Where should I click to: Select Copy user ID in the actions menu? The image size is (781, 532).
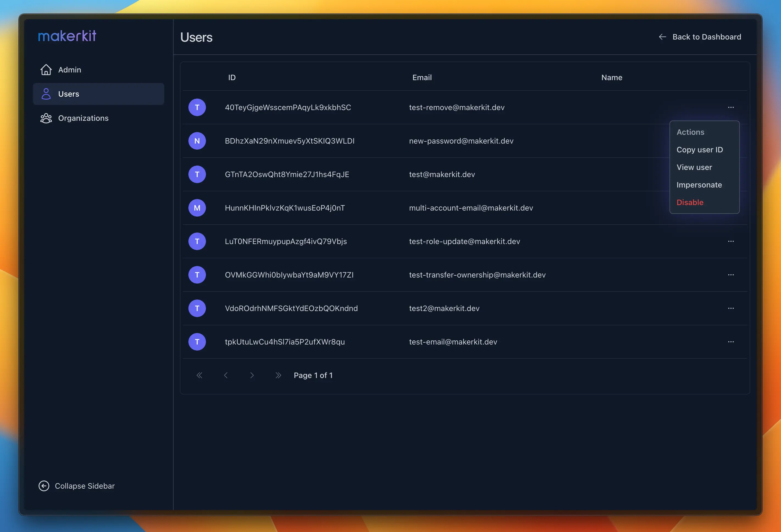tap(700, 150)
